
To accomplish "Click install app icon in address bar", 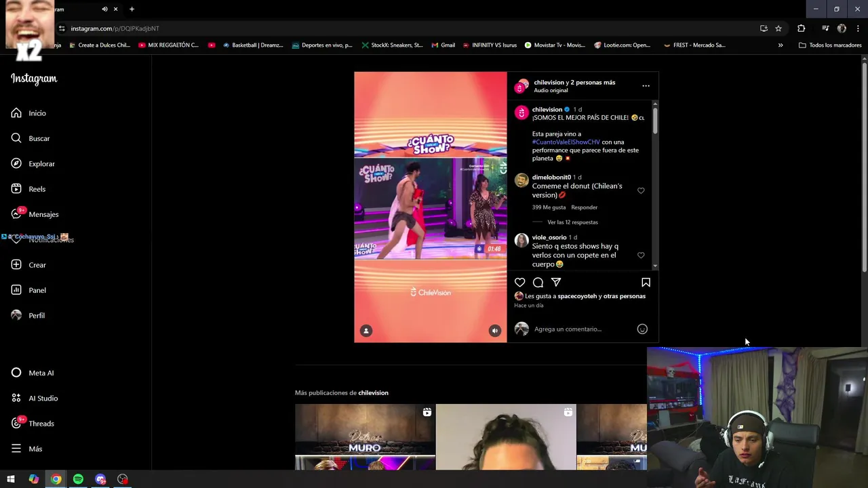I will coord(764,28).
